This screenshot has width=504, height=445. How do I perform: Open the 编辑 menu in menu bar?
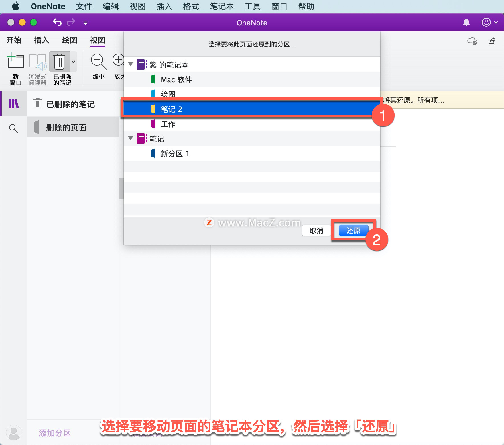(111, 6)
